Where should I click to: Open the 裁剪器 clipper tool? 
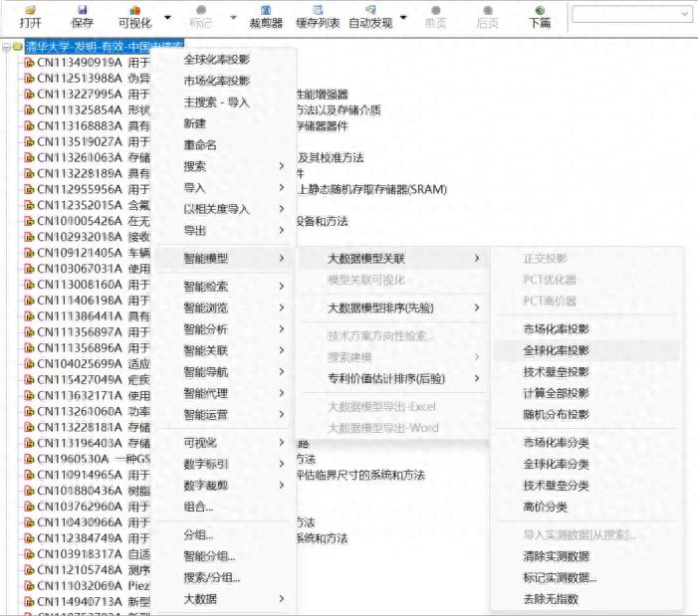click(x=266, y=15)
